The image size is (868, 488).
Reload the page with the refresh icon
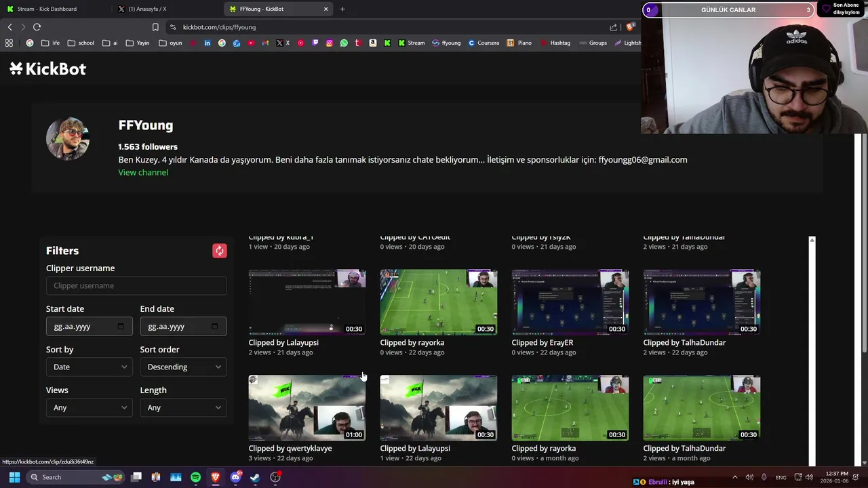[37, 27]
